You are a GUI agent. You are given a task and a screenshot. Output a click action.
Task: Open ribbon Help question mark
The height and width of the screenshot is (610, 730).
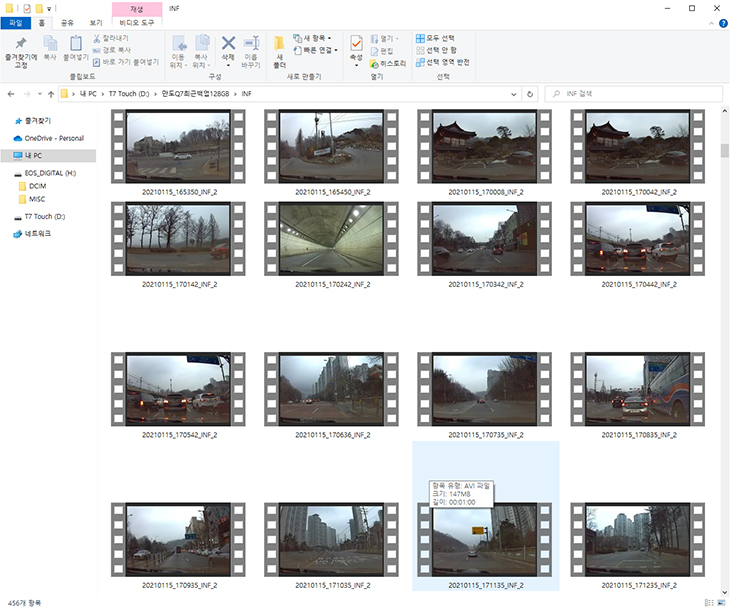pos(723,23)
